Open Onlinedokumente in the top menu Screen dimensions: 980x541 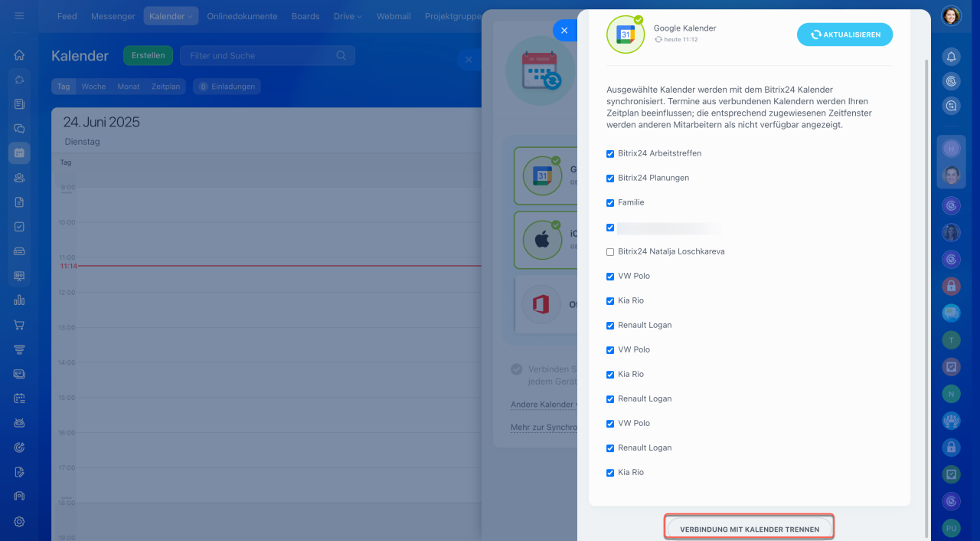coord(242,16)
